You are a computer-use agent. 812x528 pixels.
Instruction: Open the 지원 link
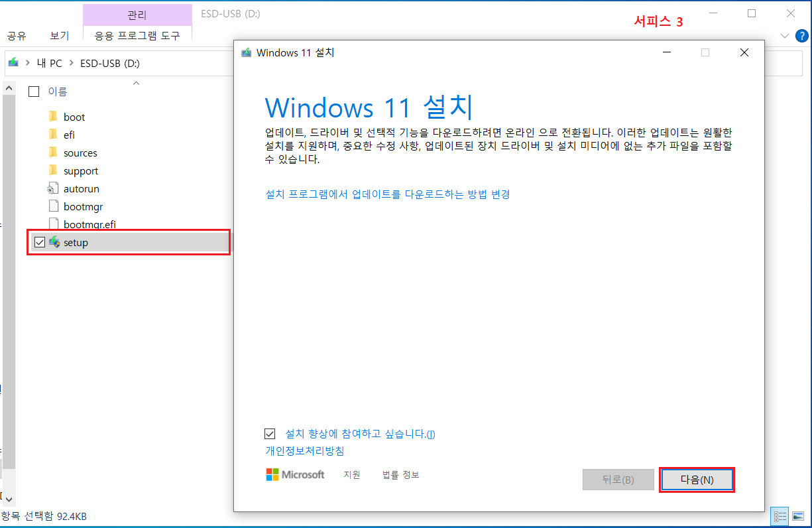(352, 475)
